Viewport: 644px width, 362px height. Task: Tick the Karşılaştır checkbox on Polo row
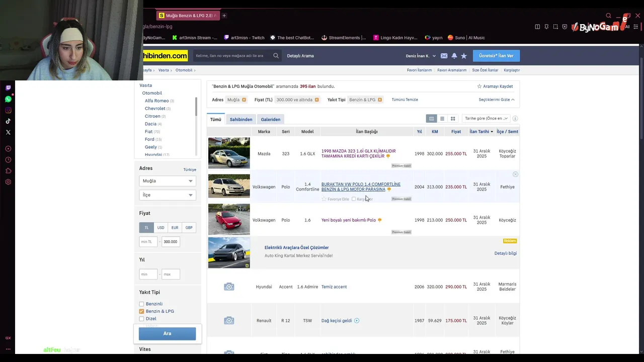coord(354,199)
